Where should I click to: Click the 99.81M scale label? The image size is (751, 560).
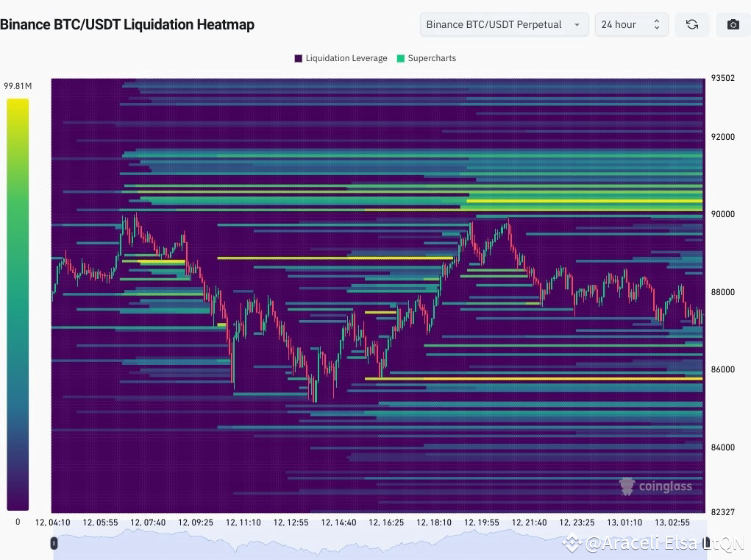point(17,85)
